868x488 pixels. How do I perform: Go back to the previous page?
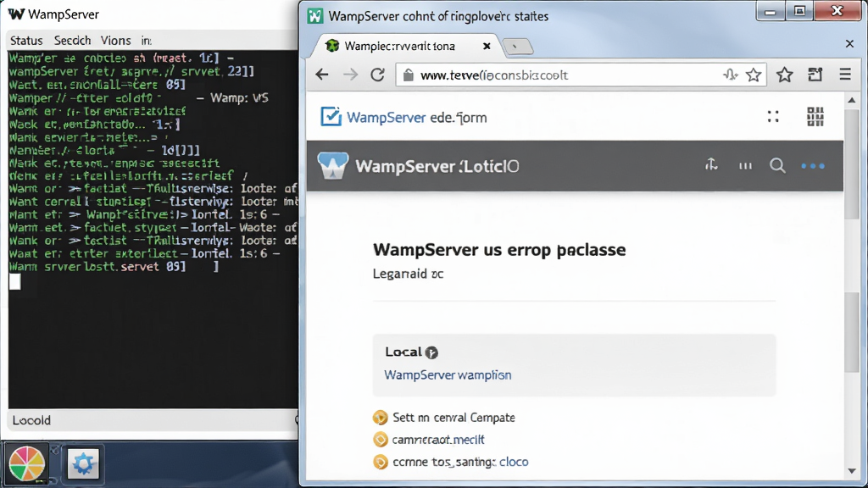[x=322, y=75]
